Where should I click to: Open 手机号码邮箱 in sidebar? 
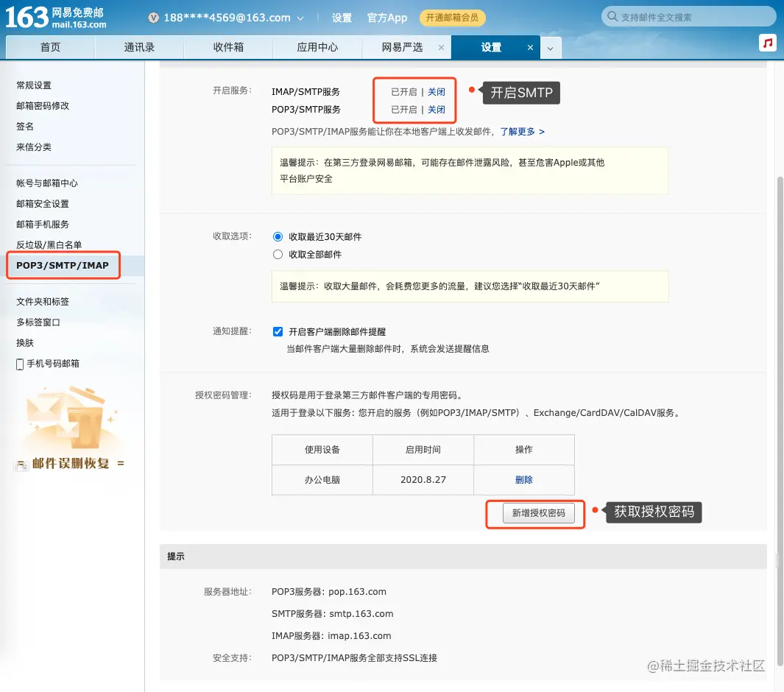click(x=53, y=364)
